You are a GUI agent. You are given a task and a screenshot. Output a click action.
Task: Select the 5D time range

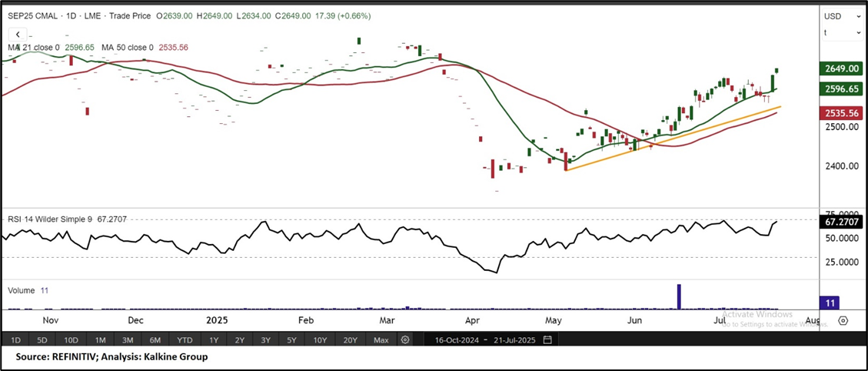pos(42,340)
